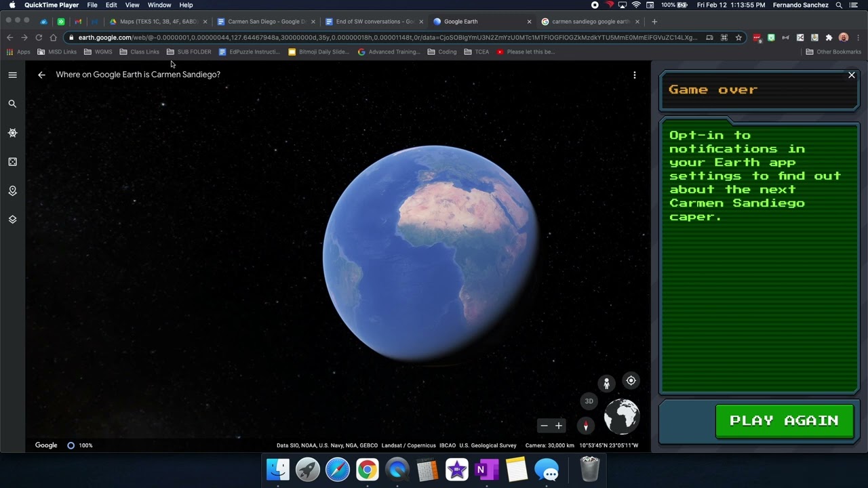
Task: Open the Class Links bookmark folder
Action: coord(139,52)
